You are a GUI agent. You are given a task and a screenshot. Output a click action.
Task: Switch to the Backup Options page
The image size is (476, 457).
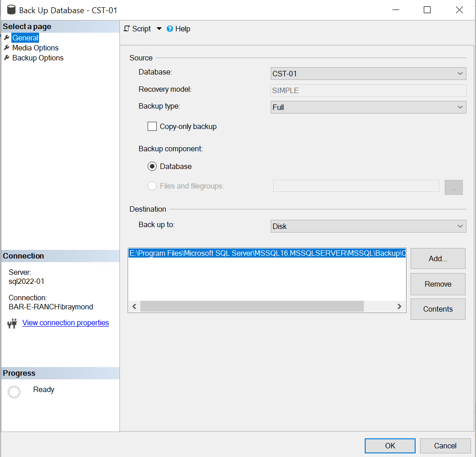38,58
